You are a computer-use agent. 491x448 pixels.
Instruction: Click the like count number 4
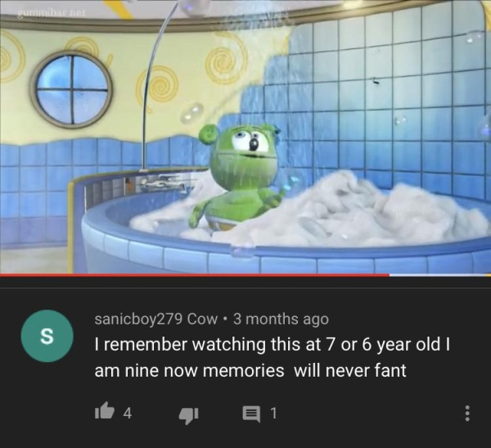[x=128, y=414]
